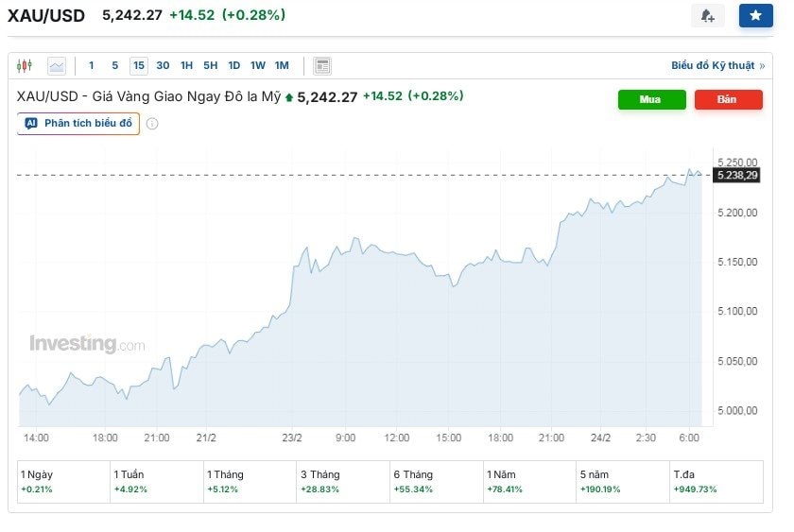
Task: Select the area chart type icon
Action: [57, 65]
